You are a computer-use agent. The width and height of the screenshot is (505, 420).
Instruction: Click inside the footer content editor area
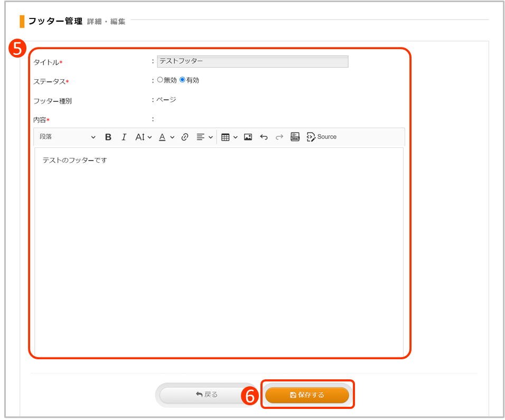[x=219, y=254]
